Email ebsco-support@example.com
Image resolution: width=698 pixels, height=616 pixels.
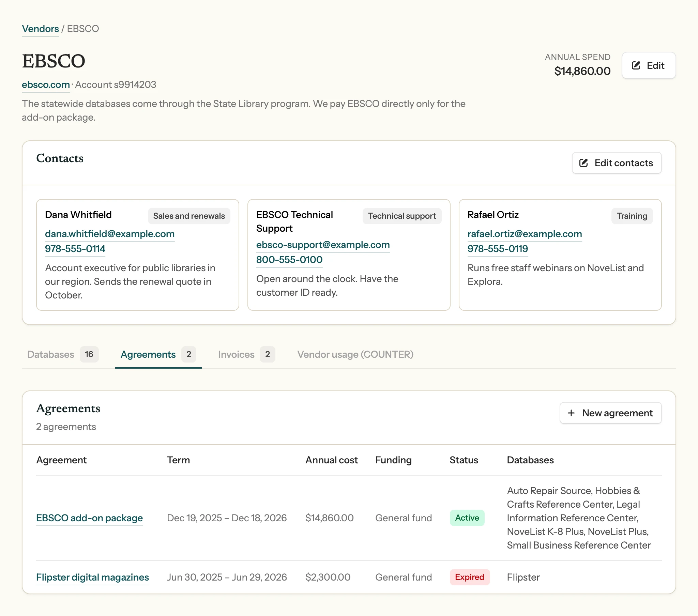coord(323,245)
